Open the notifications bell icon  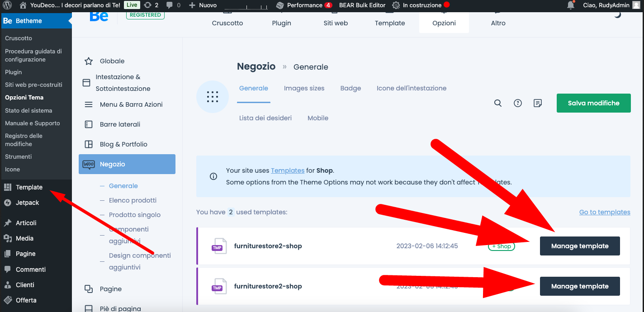tap(571, 5)
